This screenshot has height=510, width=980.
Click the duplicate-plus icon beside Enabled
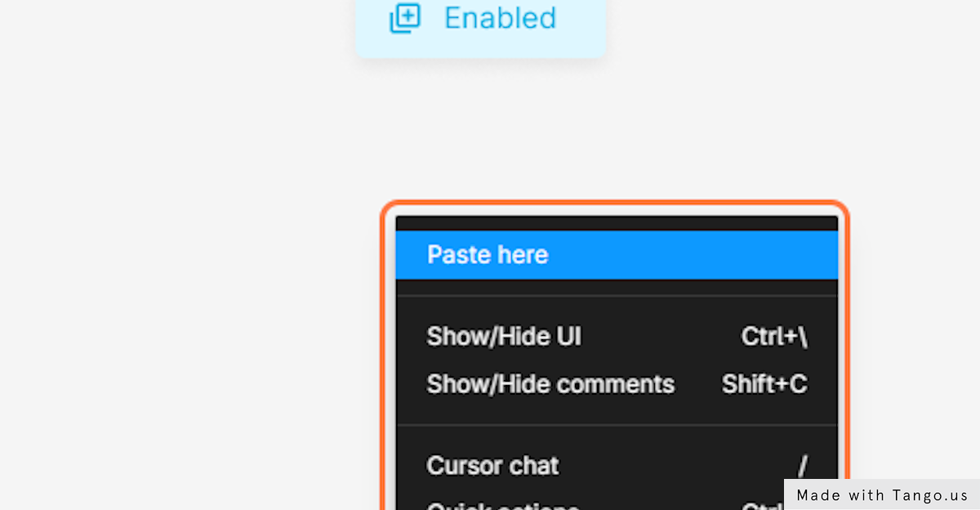pos(405,18)
